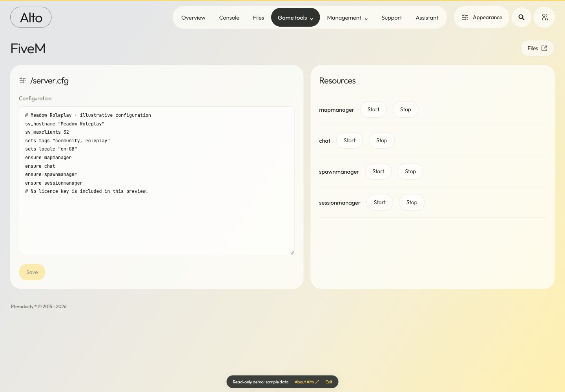Expand the Management dropdown

(347, 18)
